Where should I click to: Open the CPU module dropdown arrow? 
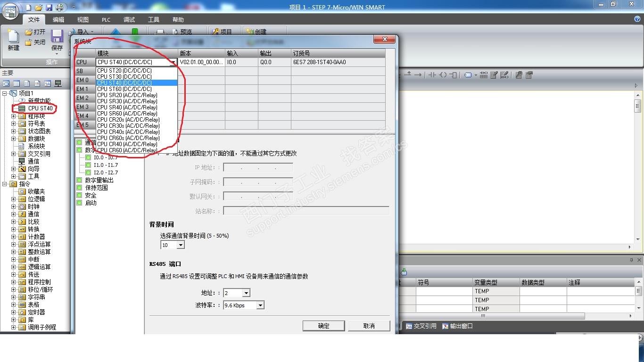point(173,62)
